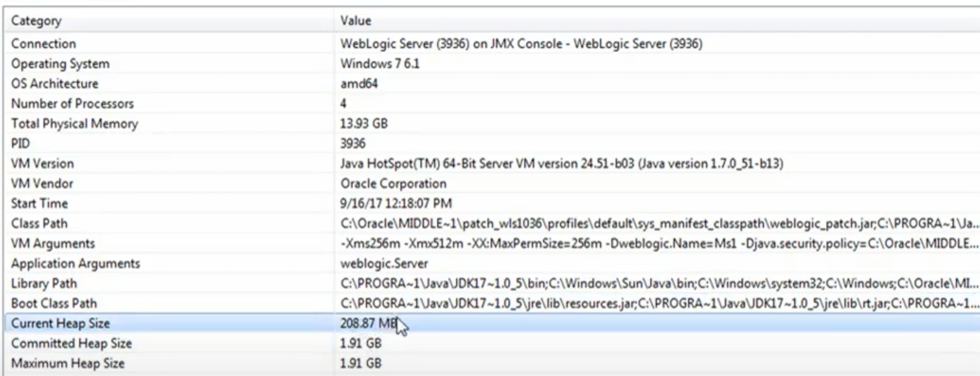Select the OS Architecture row
Screen dimensions: 980x376
click(x=492, y=83)
